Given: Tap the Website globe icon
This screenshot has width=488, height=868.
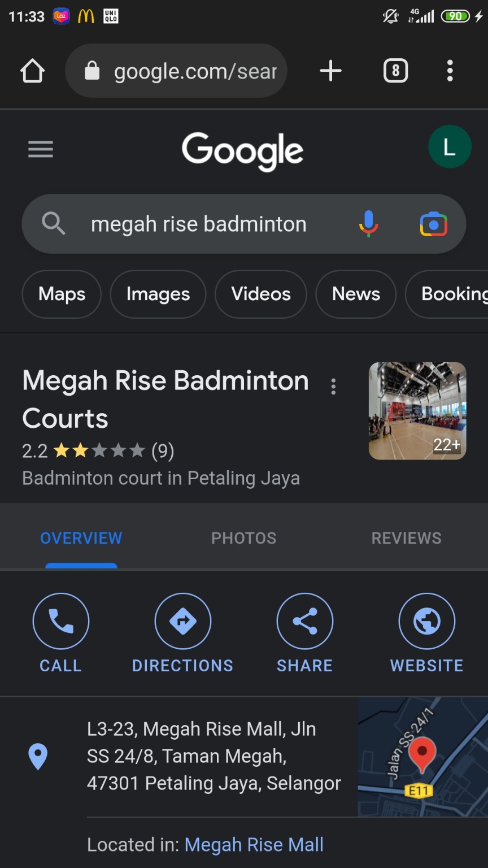Looking at the screenshot, I should [427, 621].
